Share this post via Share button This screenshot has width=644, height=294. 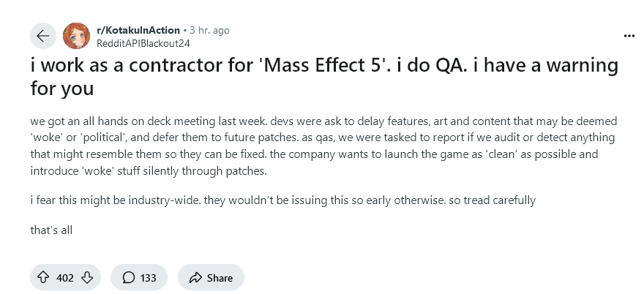211,278
